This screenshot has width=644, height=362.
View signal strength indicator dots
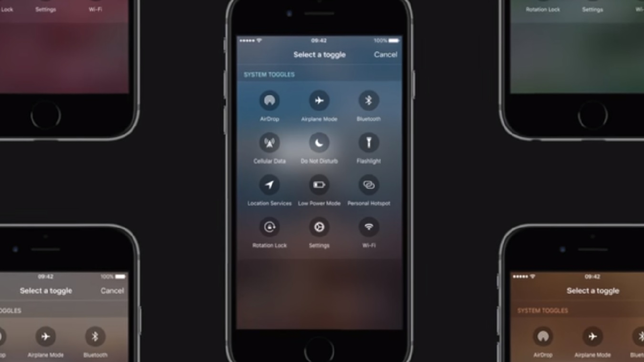pyautogui.click(x=247, y=40)
